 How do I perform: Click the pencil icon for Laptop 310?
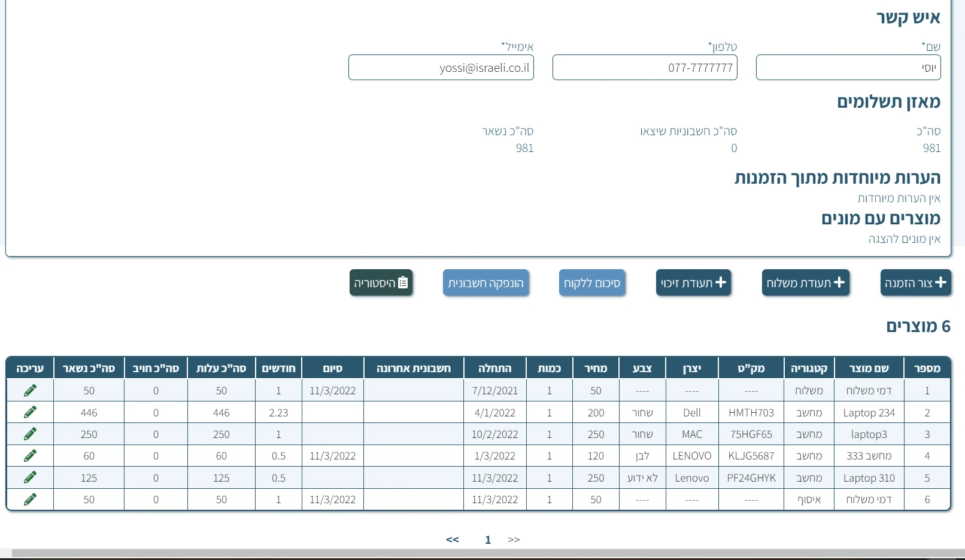[30, 477]
